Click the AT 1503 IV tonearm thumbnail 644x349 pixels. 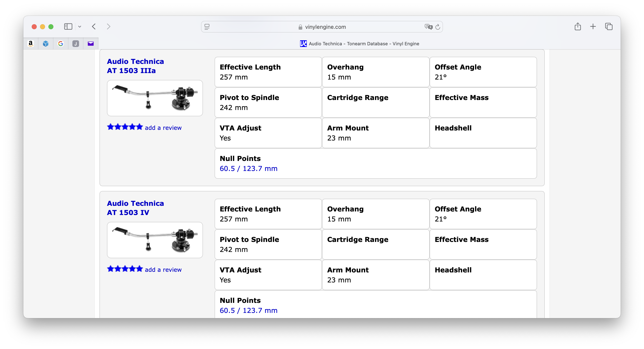(155, 240)
